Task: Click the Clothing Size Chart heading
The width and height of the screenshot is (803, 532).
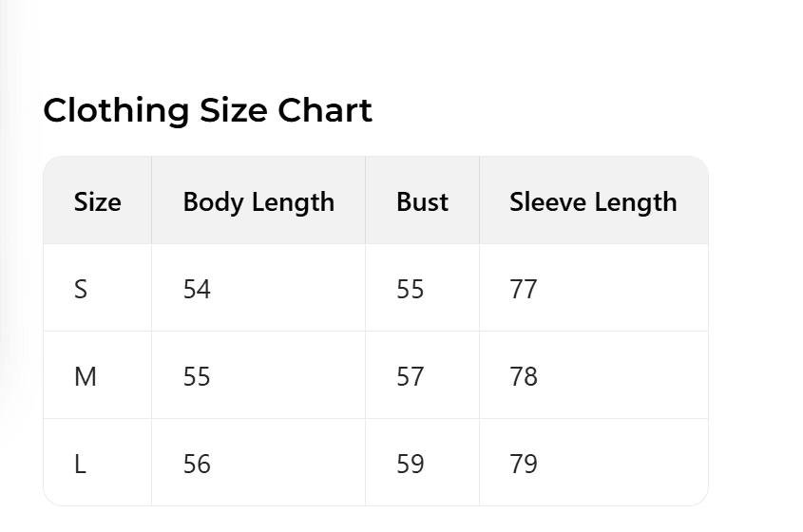Action: point(207,111)
